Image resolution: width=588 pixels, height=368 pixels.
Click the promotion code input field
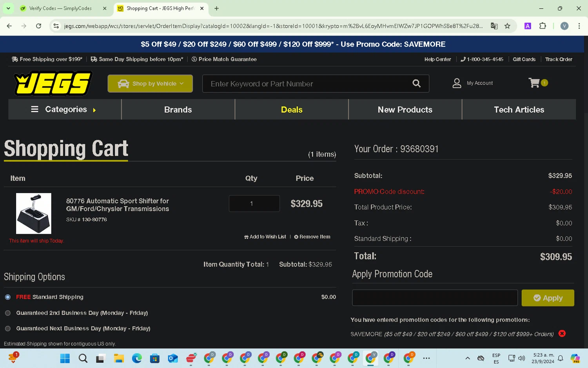point(435,298)
